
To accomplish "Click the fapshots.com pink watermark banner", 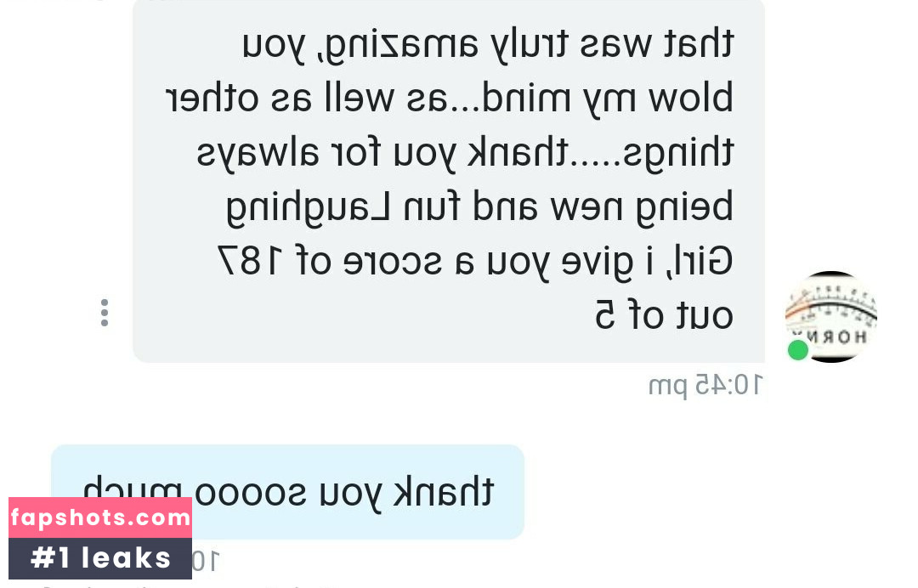I will (100, 517).
